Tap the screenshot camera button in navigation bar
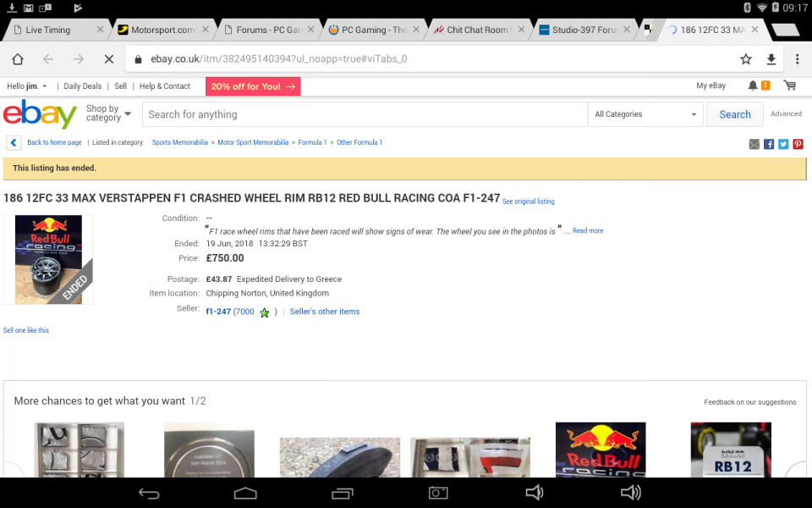This screenshot has width=812, height=508. click(x=438, y=493)
